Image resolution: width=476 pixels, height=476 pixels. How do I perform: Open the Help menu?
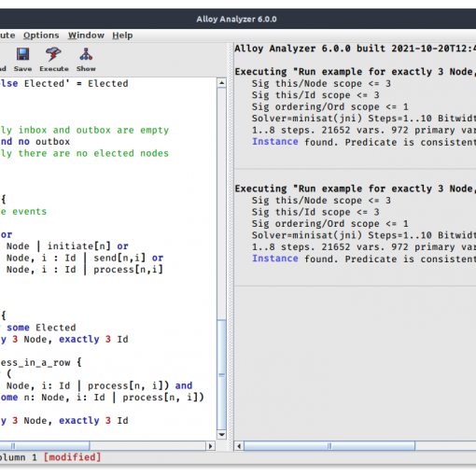122,35
